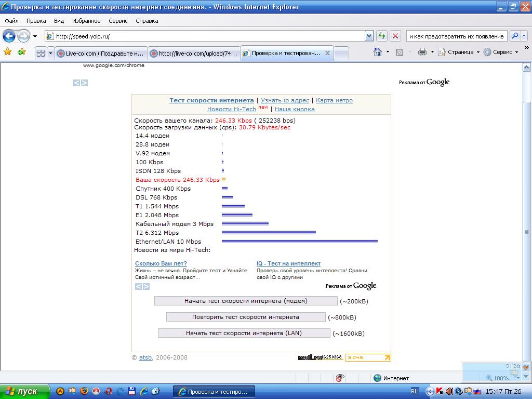Click the privacy eye icon in status bar
This screenshot has width=532, height=399.
(340, 378)
